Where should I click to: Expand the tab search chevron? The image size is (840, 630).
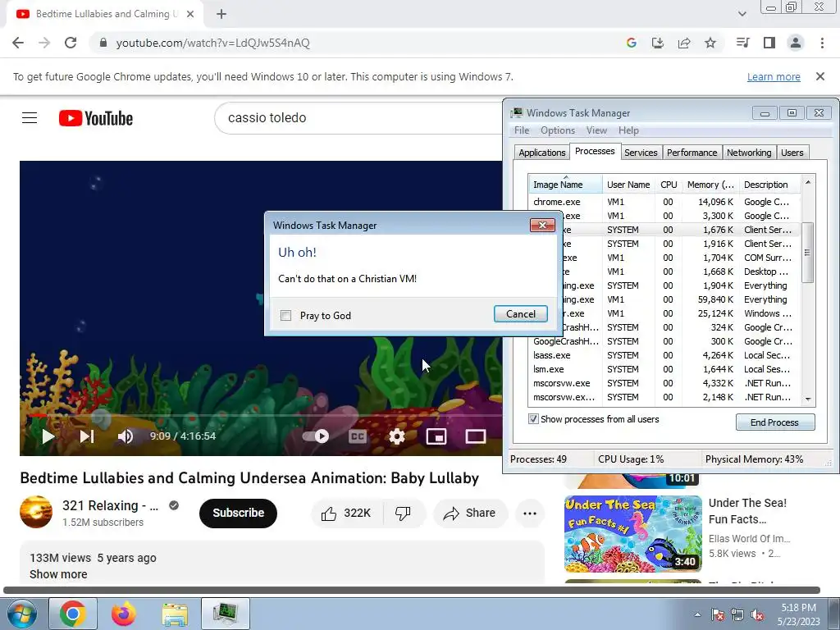(x=742, y=14)
